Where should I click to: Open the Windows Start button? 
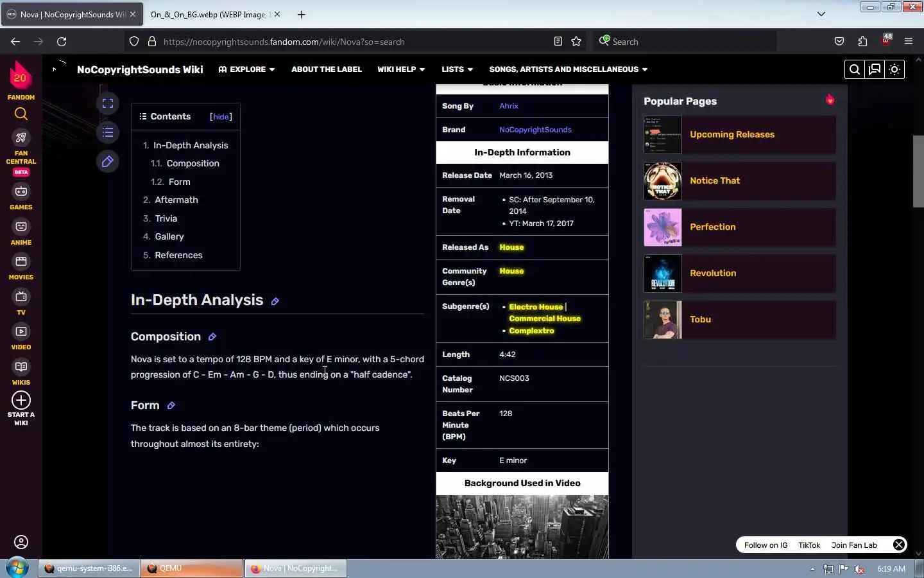(17, 568)
